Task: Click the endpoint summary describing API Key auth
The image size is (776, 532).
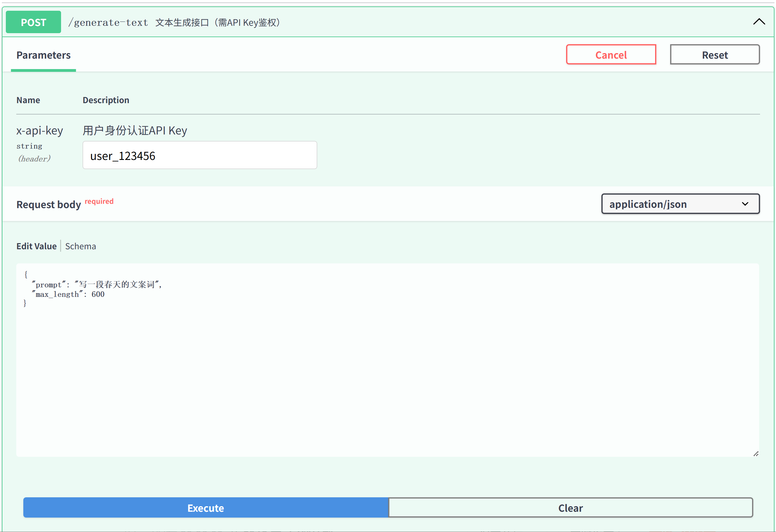Action: 218,22
